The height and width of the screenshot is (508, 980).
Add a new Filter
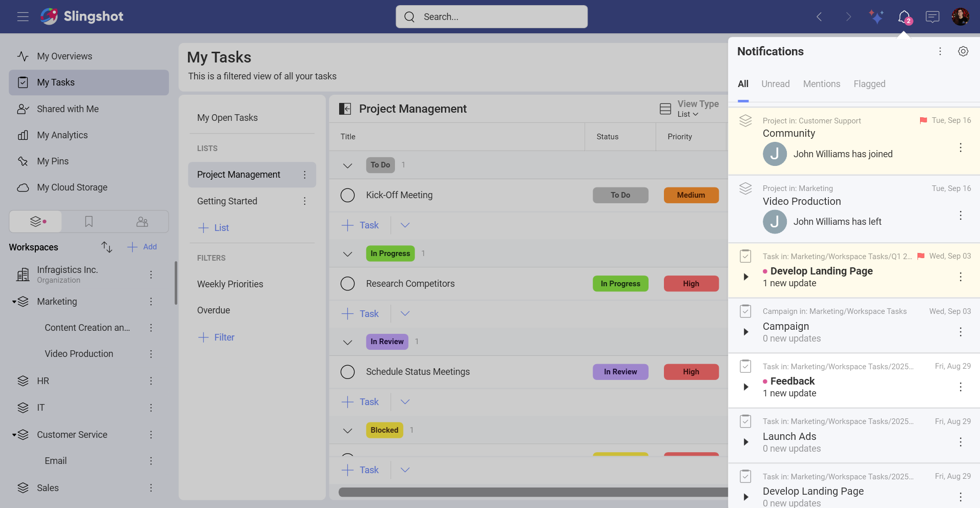click(x=217, y=337)
